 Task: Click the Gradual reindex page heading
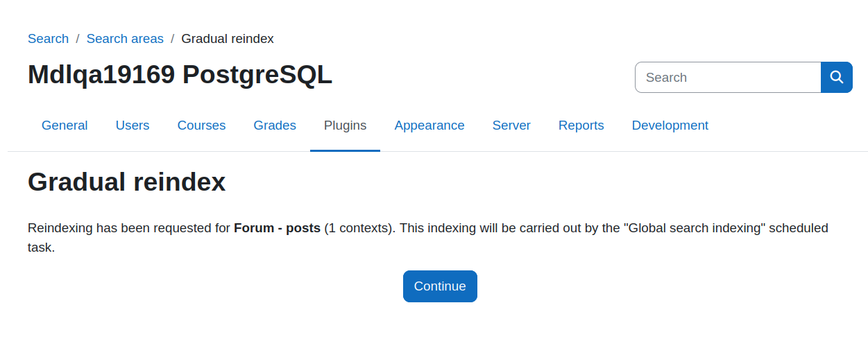pos(126,182)
